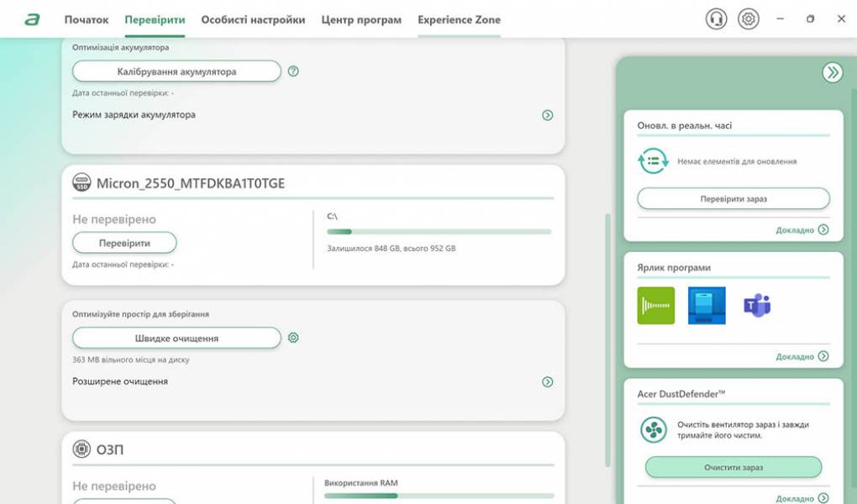Expand battery charging mode arrow

[x=548, y=115]
